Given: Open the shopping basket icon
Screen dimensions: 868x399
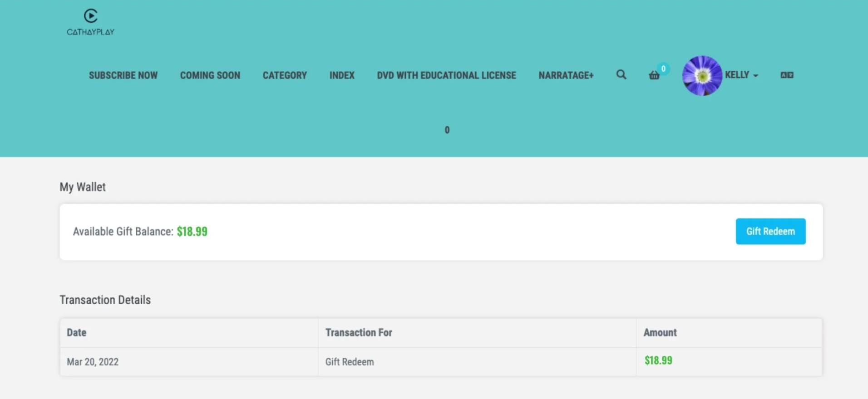Looking at the screenshot, I should (x=654, y=76).
